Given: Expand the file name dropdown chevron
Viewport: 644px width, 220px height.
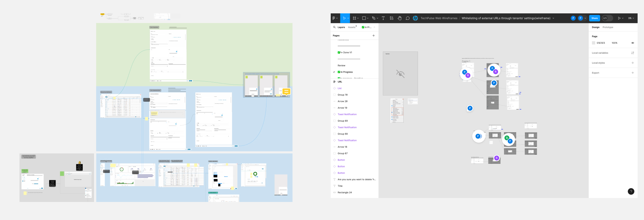Looking at the screenshot, I should (553, 18).
